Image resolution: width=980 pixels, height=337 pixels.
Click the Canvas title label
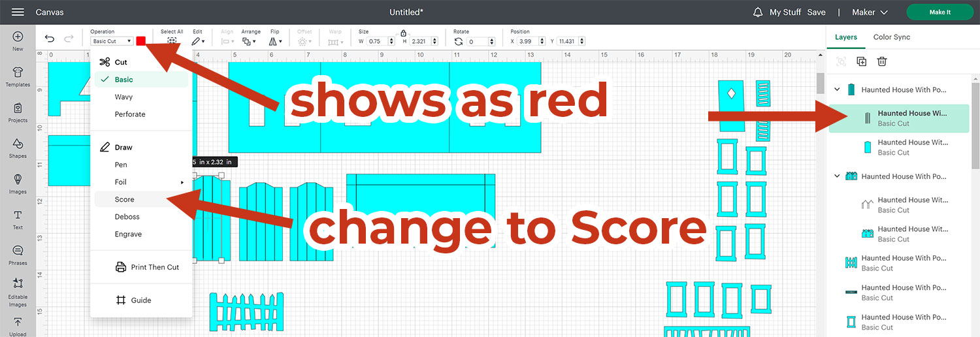click(x=50, y=12)
